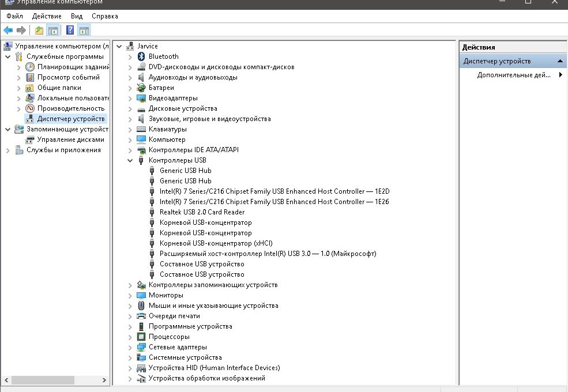Click the Батареи battery icon
The height and width of the screenshot is (392, 568).
click(141, 88)
